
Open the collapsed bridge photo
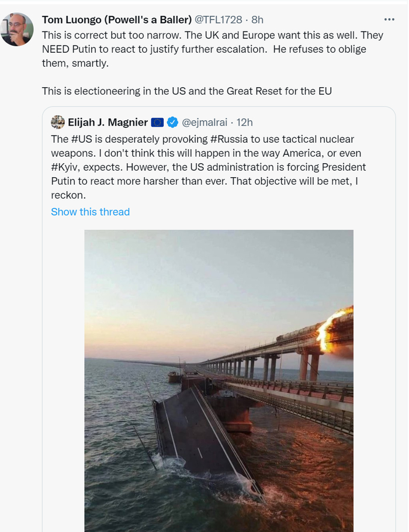219,380
